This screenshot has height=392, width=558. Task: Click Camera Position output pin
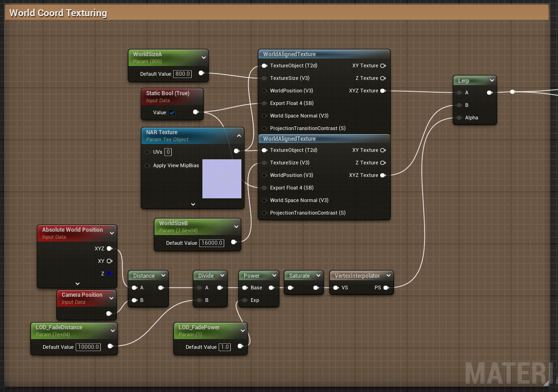click(109, 314)
